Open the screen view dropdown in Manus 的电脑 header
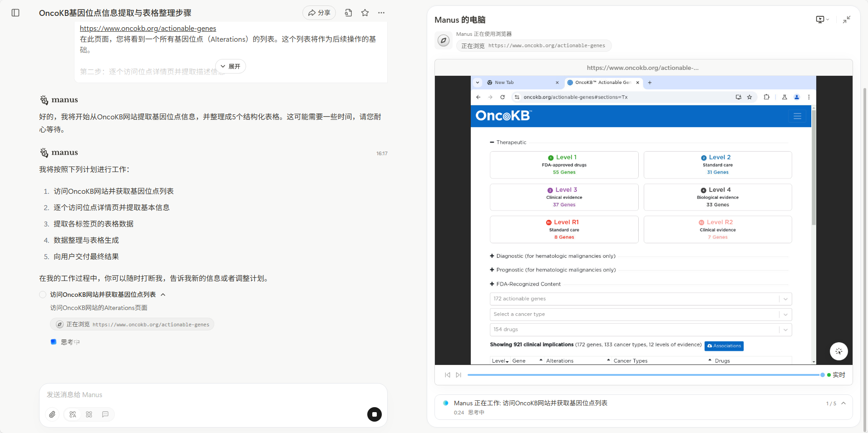The width and height of the screenshot is (868, 433). [x=822, y=20]
